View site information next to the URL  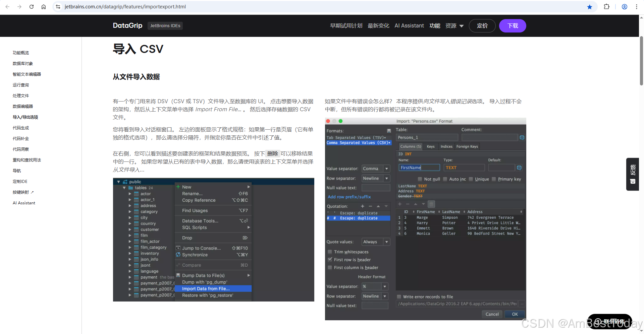[x=58, y=7]
